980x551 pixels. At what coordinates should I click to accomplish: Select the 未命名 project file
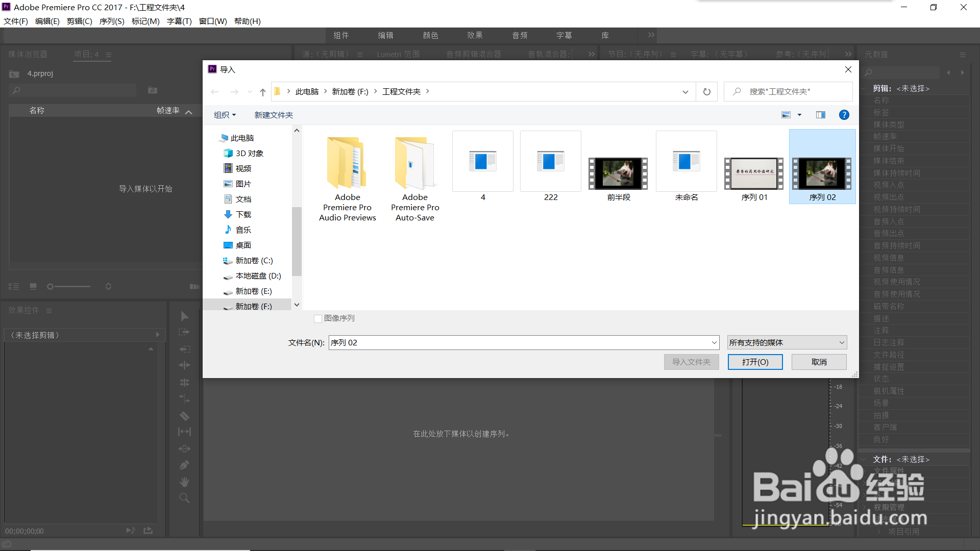pos(686,167)
